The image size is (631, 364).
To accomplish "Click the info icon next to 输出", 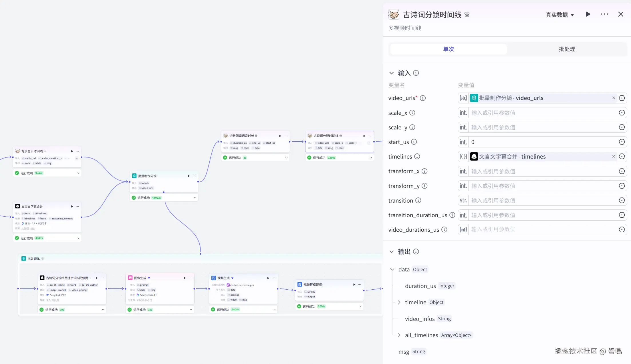I will point(416,252).
